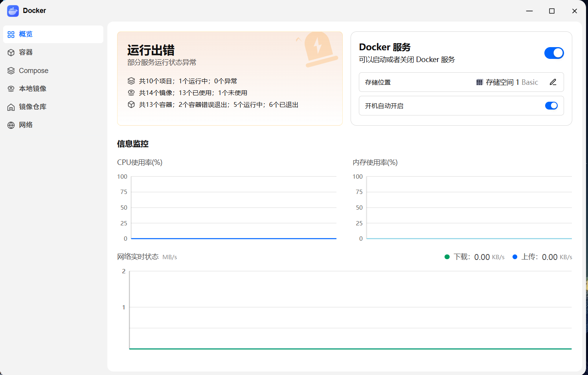Turn off the Docker 服务 switch
This screenshot has height=375, width=588.
coord(554,53)
